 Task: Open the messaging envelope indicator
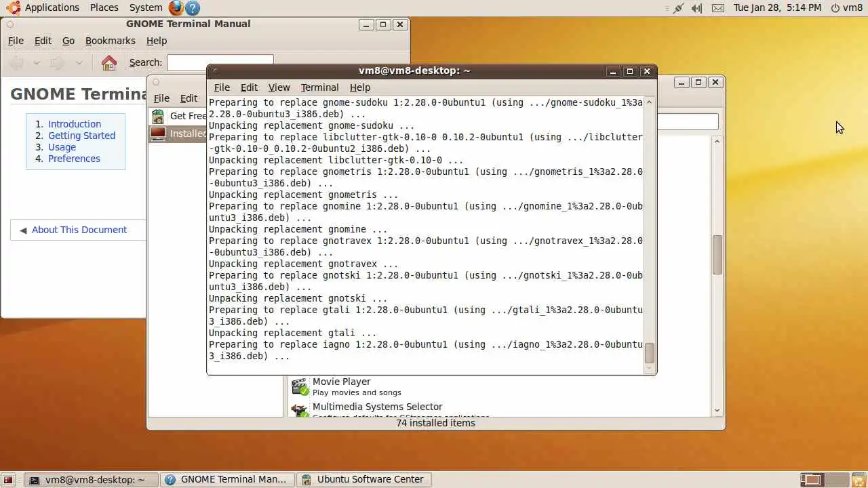pyautogui.click(x=718, y=8)
